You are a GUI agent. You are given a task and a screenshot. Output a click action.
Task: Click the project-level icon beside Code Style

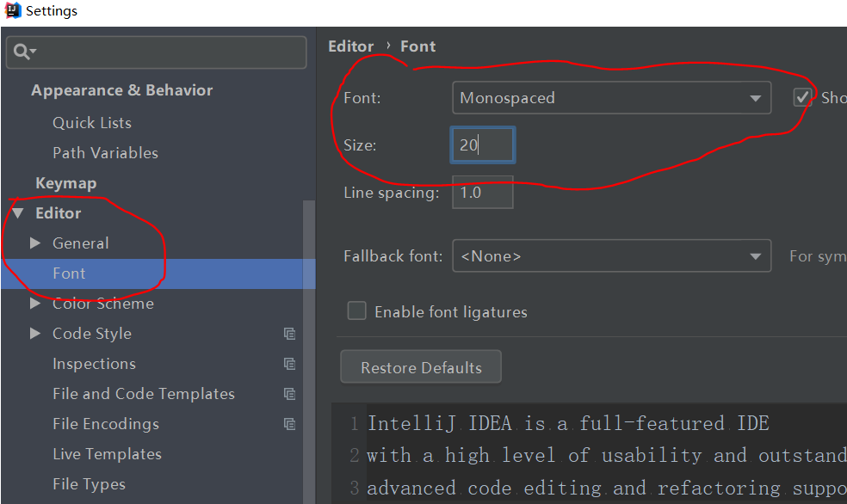pos(289,334)
